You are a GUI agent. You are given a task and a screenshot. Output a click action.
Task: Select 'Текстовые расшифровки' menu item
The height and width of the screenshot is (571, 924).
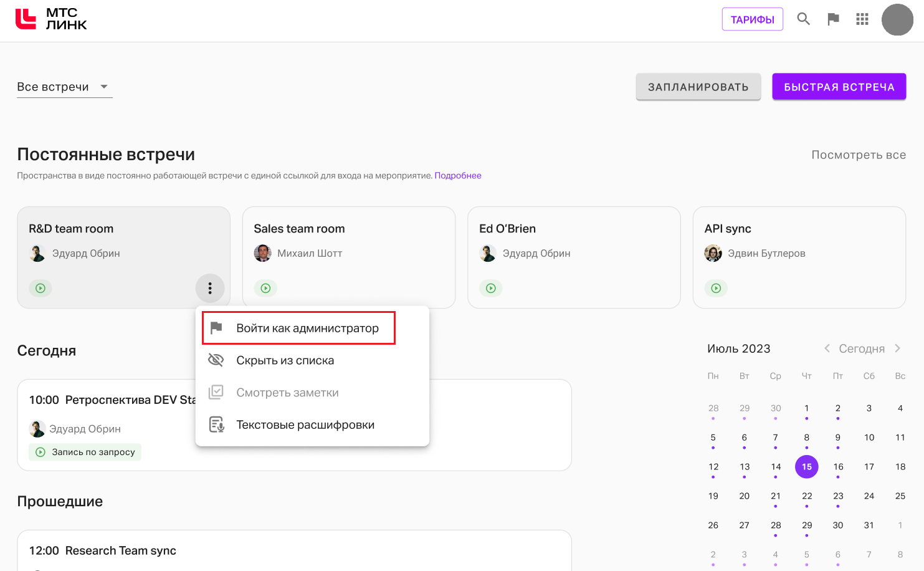tap(305, 425)
